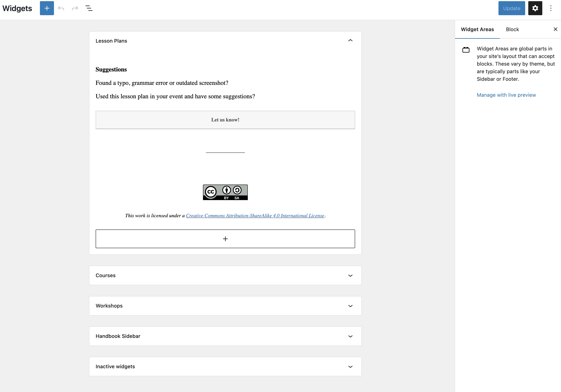Screen dimensions: 561x392
Task: Collapse the Lesson Plans widget area
Action: (x=350, y=40)
